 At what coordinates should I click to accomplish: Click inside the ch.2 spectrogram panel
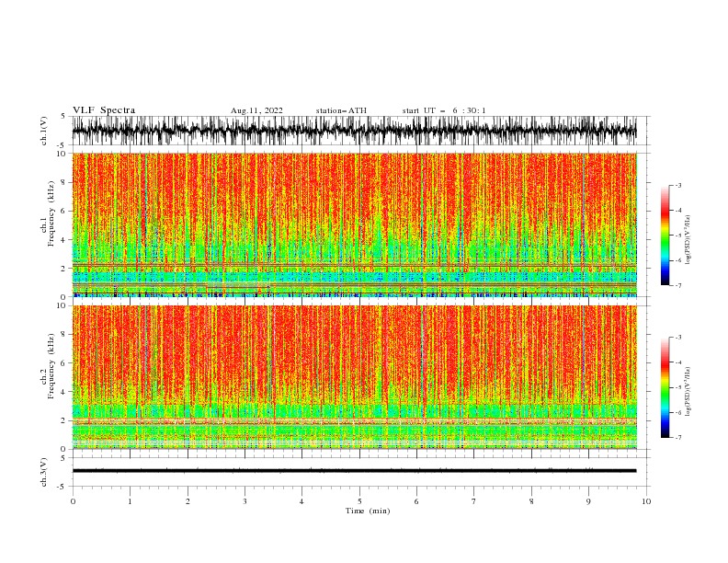click(x=355, y=377)
